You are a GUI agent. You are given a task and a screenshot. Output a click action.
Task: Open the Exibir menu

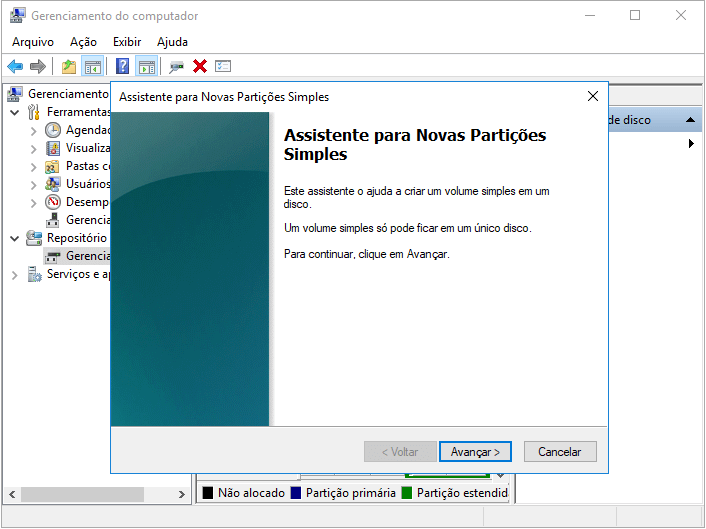[x=127, y=42]
